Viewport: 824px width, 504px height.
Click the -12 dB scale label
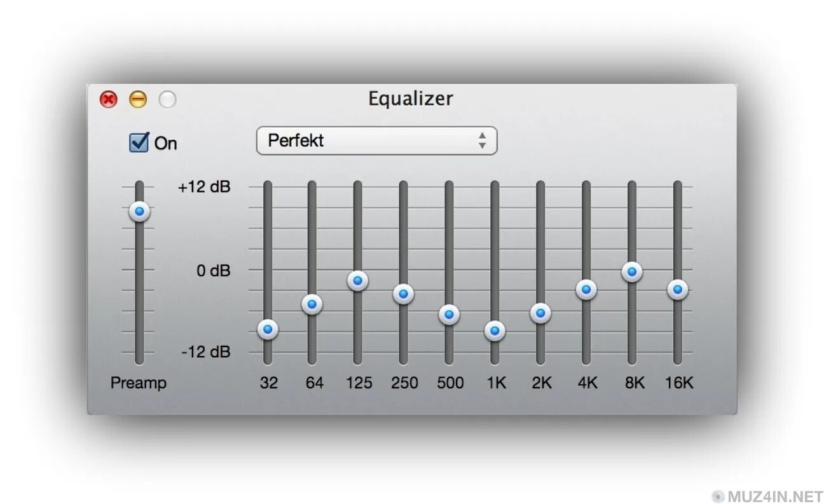click(x=206, y=352)
